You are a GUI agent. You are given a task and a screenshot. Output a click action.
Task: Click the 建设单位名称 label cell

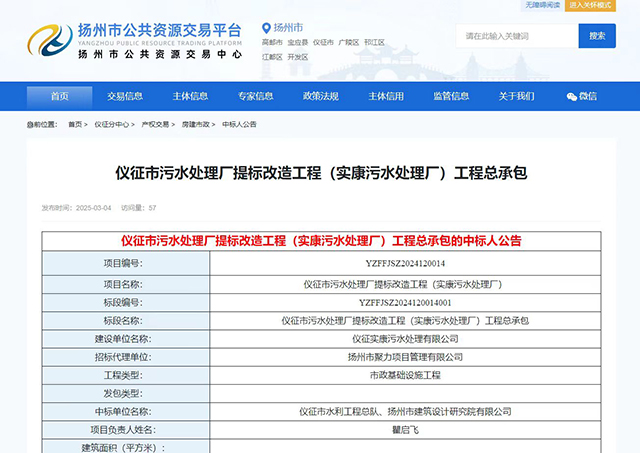tap(126, 339)
